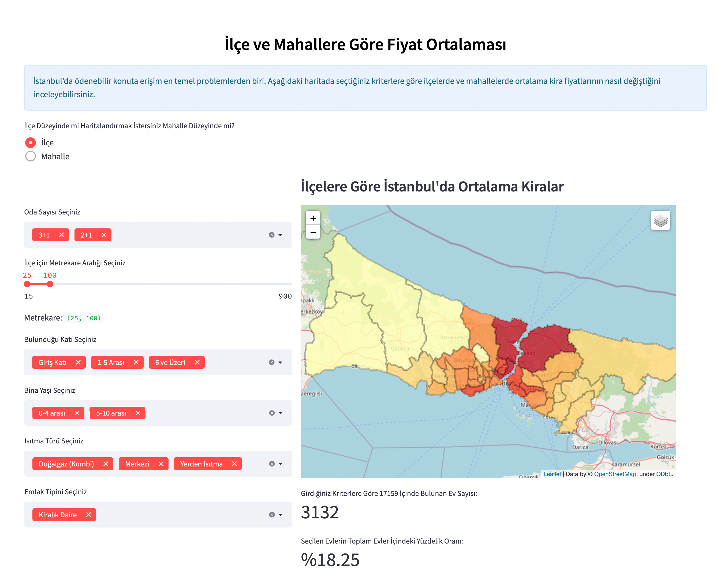Remove the Giriş Katı floor tag
This screenshot has height=588, width=728.
(78, 363)
